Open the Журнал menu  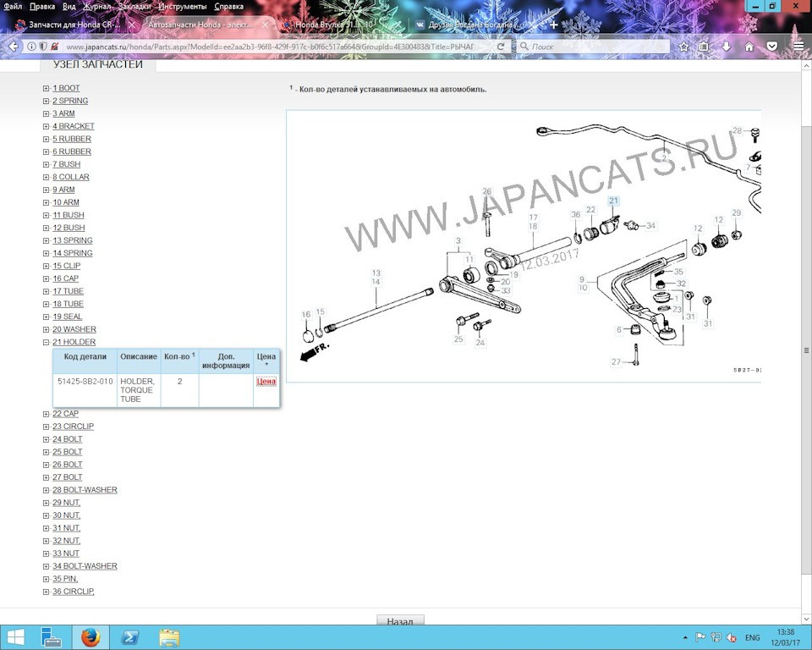tap(96, 7)
